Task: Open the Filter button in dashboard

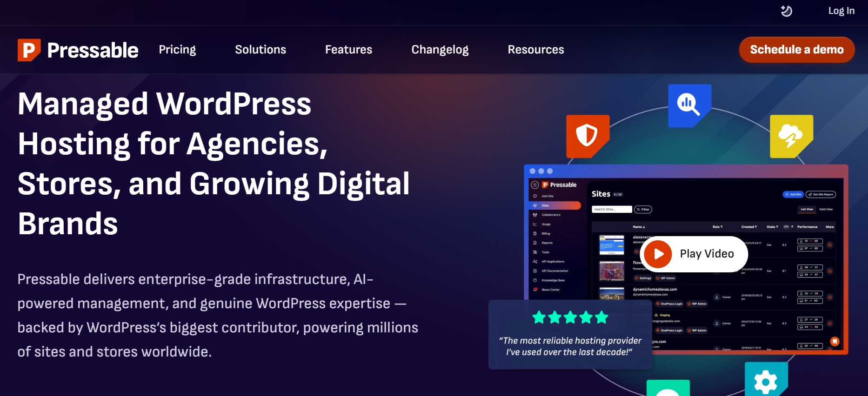Action: 643,209
